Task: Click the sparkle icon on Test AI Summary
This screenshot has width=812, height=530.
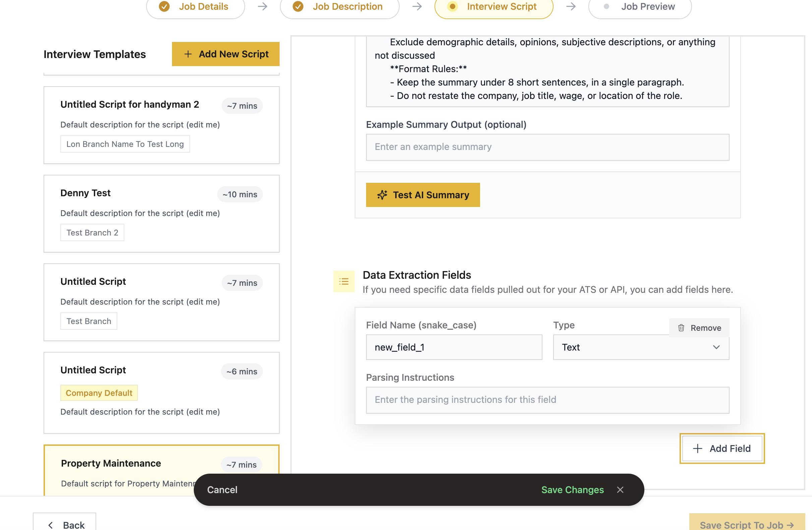Action: 382,195
